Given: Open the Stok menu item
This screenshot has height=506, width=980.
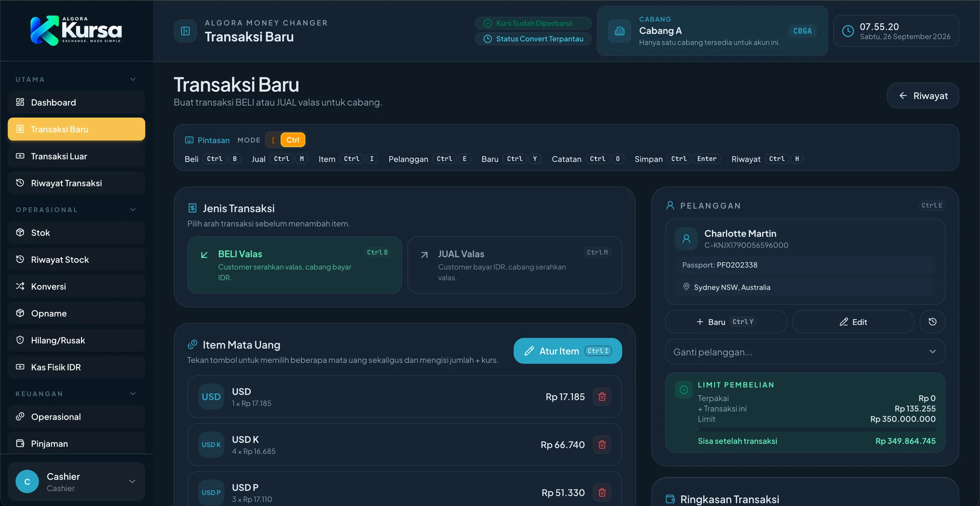Looking at the screenshot, I should 76,233.
